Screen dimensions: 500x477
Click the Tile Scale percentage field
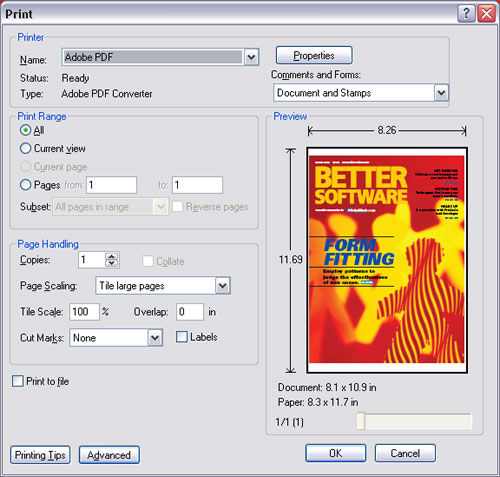tap(84, 312)
